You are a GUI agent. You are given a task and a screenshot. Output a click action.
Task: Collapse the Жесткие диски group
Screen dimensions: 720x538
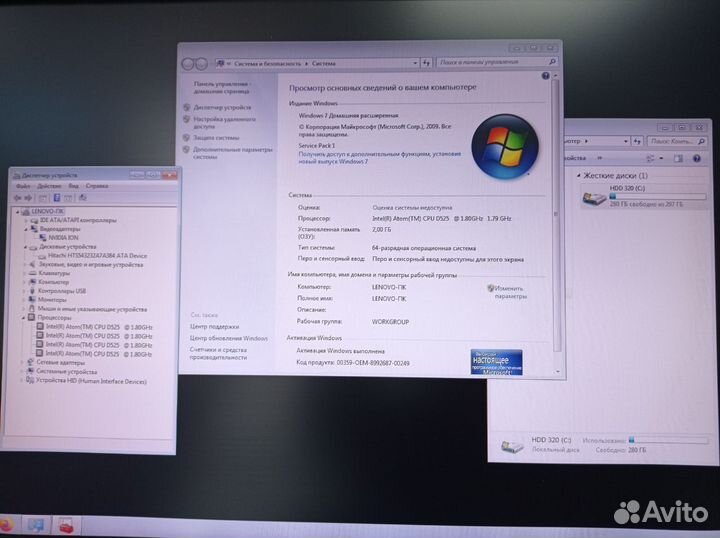pyautogui.click(x=579, y=175)
